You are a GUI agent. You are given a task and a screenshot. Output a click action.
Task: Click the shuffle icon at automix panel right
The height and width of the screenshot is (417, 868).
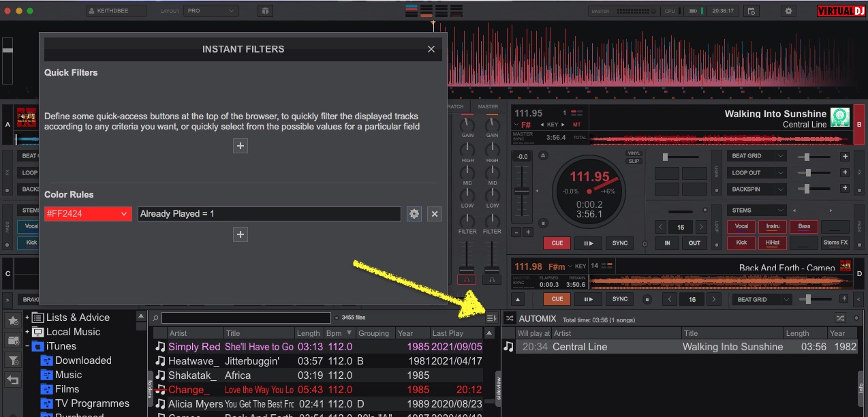click(x=840, y=318)
